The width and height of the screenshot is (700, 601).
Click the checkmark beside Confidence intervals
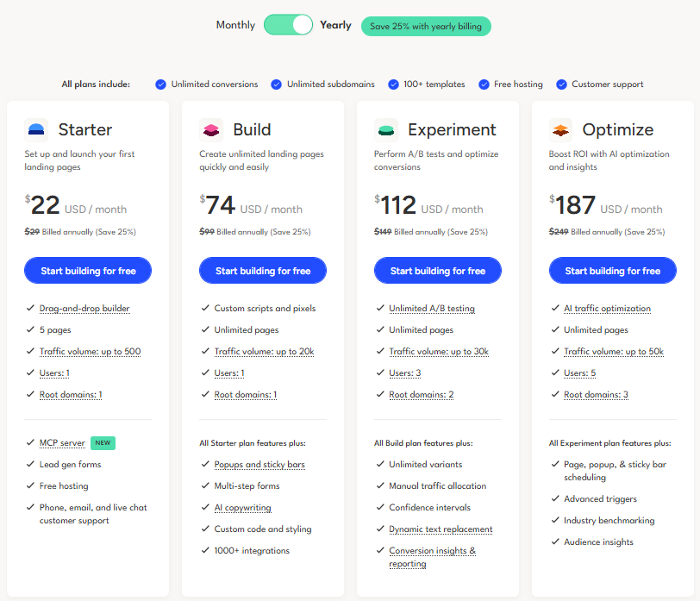380,507
